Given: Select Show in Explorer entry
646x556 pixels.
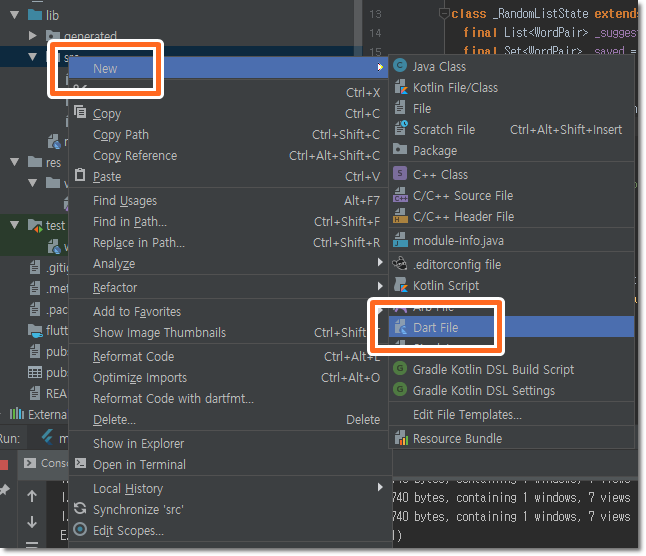Looking at the screenshot, I should point(228,443).
